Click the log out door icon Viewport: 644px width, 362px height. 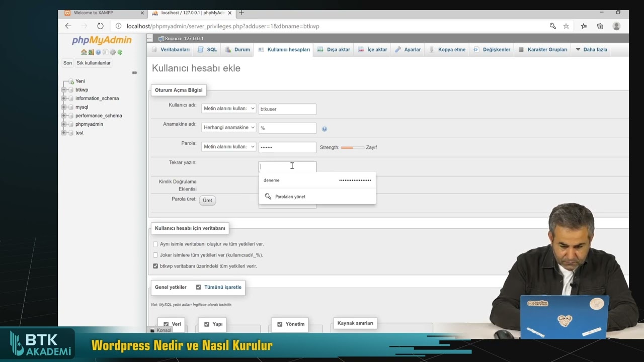(x=91, y=52)
